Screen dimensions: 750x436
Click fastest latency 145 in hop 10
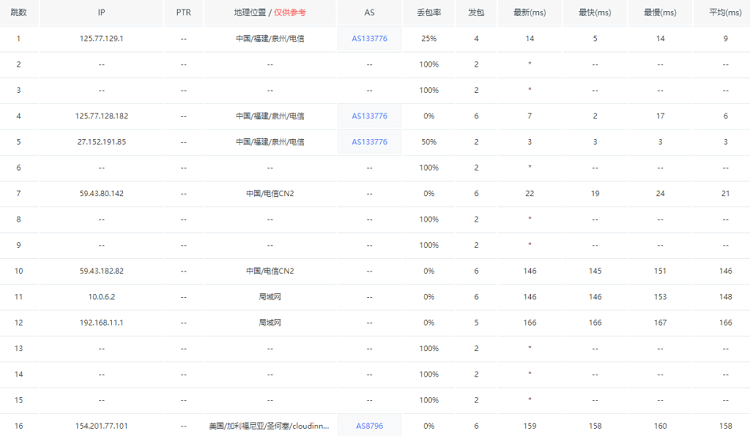pos(595,271)
